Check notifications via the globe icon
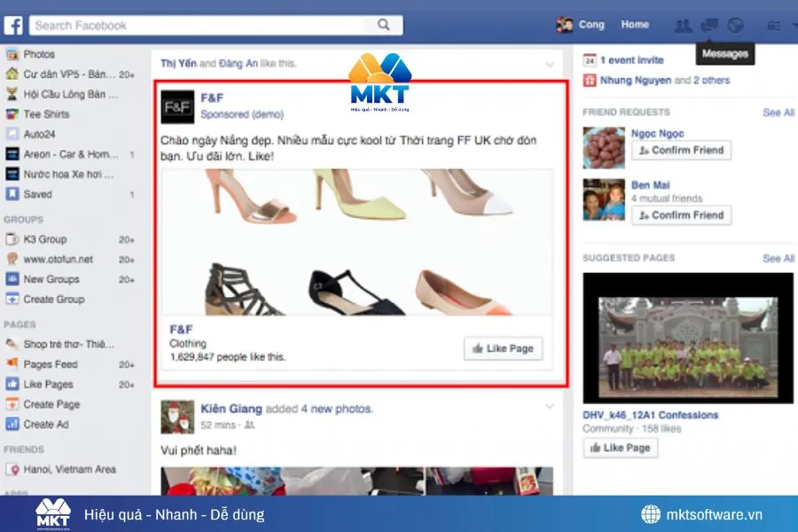798x532 pixels. coord(735,25)
